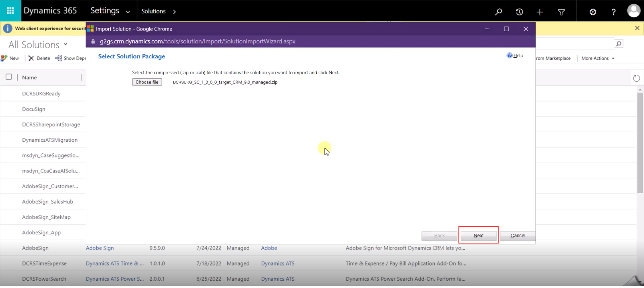Click the search magnifier in top bar
The width and height of the screenshot is (644, 288).
click(498, 12)
